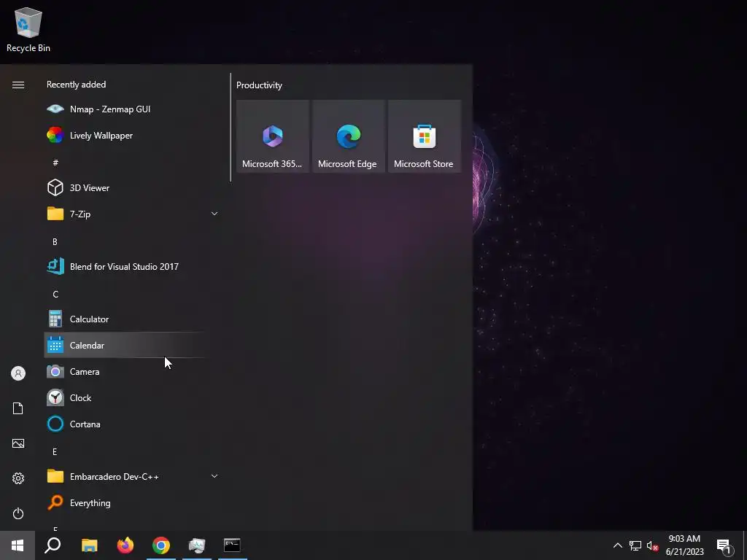Expand the 7-Zip folder chevron
747x560 pixels.
(x=214, y=214)
